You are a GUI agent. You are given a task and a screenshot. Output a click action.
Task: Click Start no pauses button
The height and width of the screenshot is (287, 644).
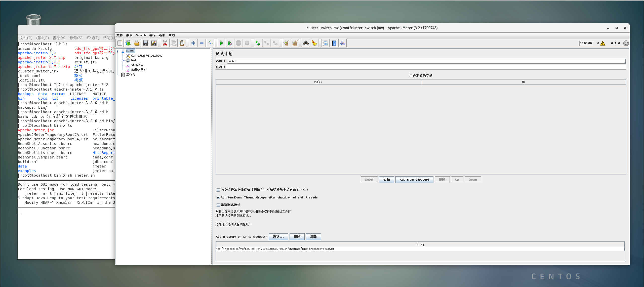230,43
